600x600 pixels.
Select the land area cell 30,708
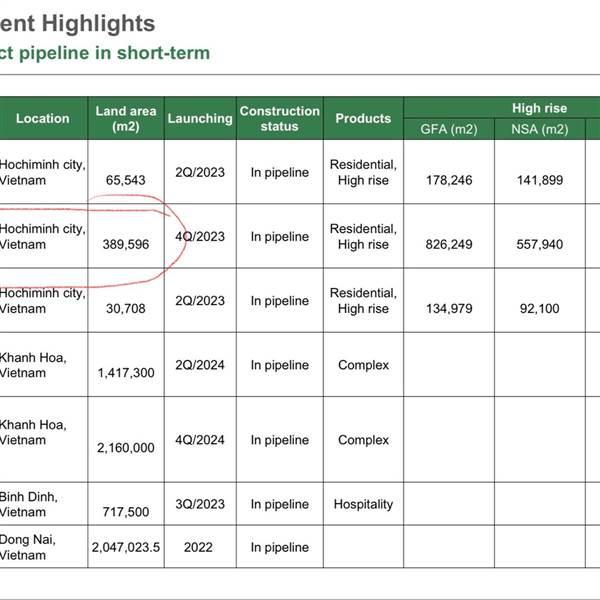[x=126, y=308]
